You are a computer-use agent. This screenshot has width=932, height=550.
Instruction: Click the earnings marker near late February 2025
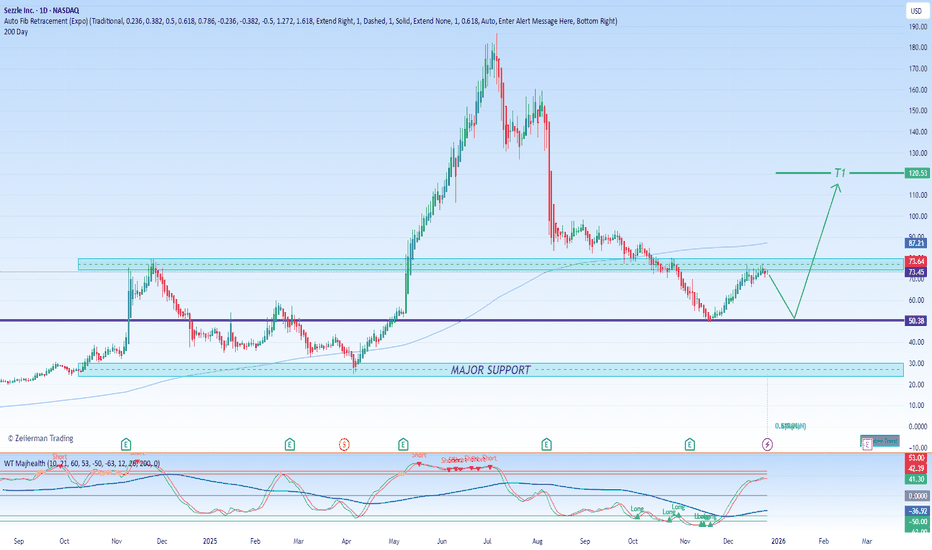click(289, 442)
